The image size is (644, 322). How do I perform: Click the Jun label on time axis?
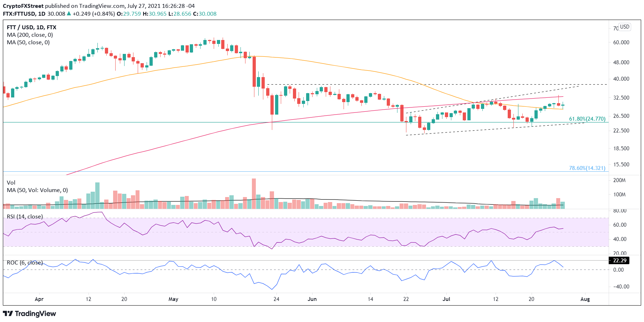click(312, 299)
